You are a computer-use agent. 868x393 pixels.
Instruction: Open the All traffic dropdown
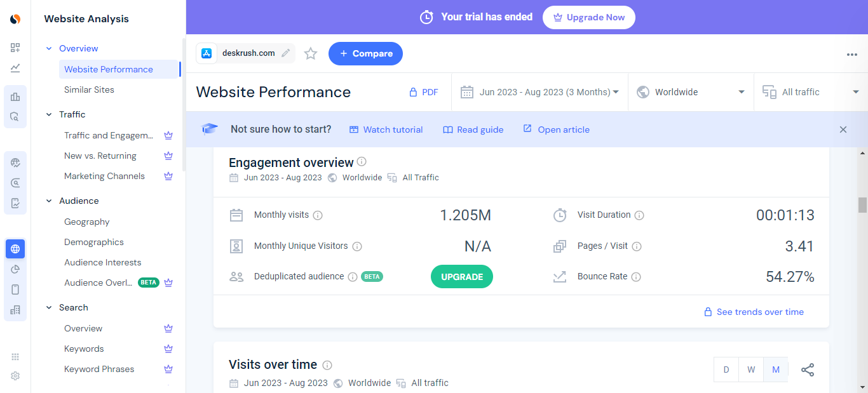810,92
